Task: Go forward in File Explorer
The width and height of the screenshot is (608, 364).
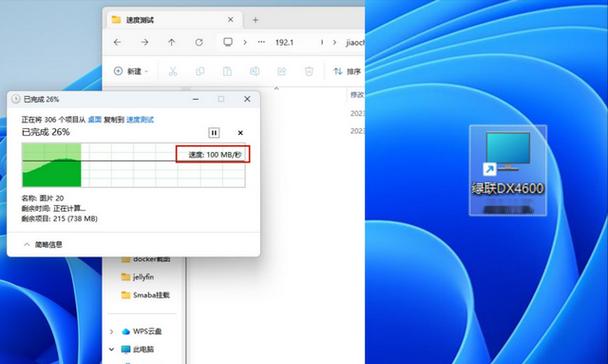Action: [x=145, y=42]
